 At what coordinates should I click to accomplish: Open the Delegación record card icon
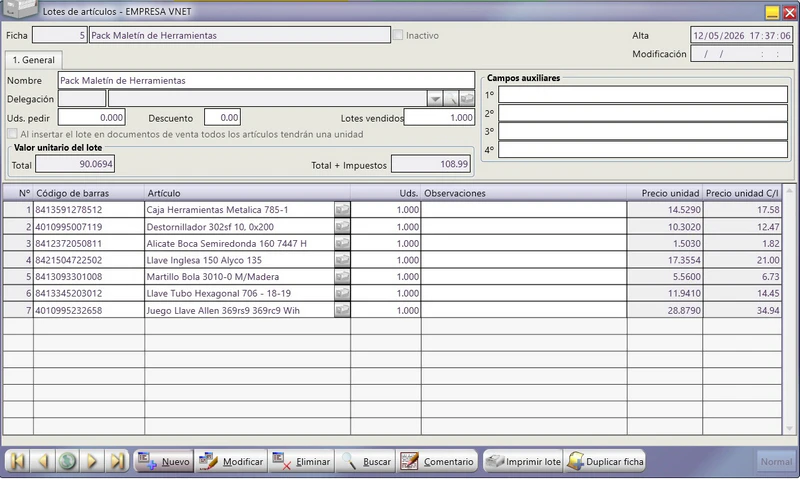[467, 98]
